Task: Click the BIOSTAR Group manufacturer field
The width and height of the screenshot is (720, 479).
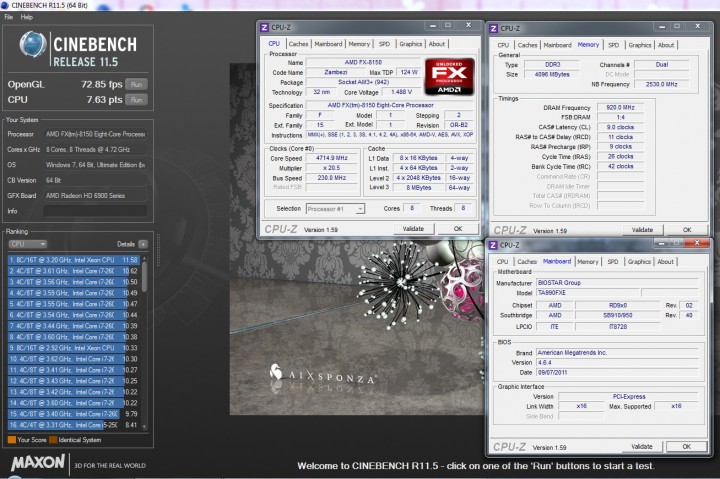Action: (617, 282)
